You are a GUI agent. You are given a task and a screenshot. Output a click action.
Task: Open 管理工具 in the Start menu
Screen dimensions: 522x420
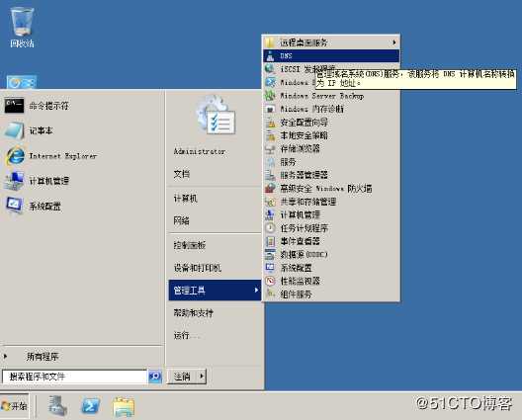pyautogui.click(x=216, y=291)
